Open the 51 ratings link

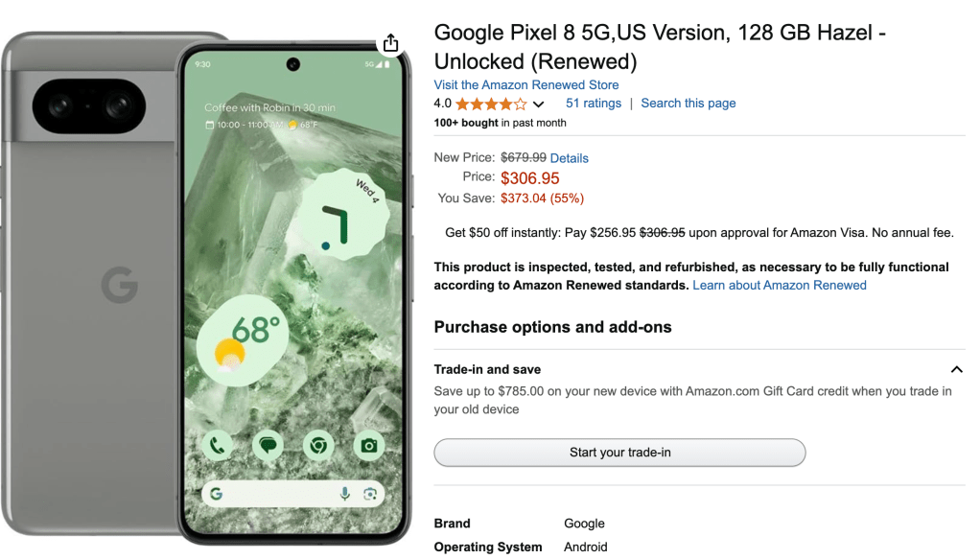point(593,104)
